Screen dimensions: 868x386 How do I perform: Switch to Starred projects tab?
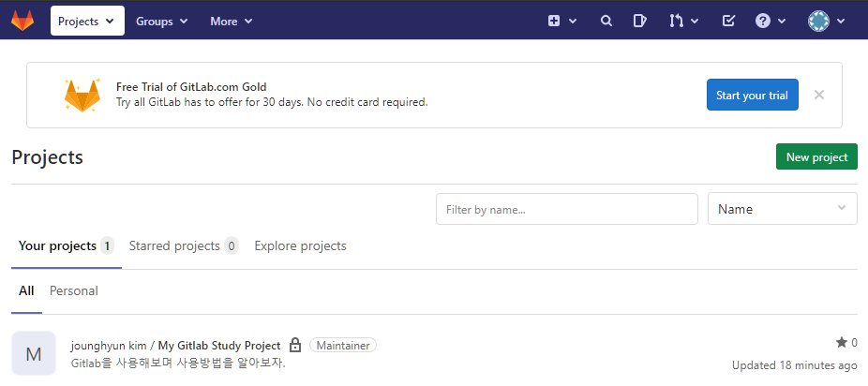click(183, 246)
